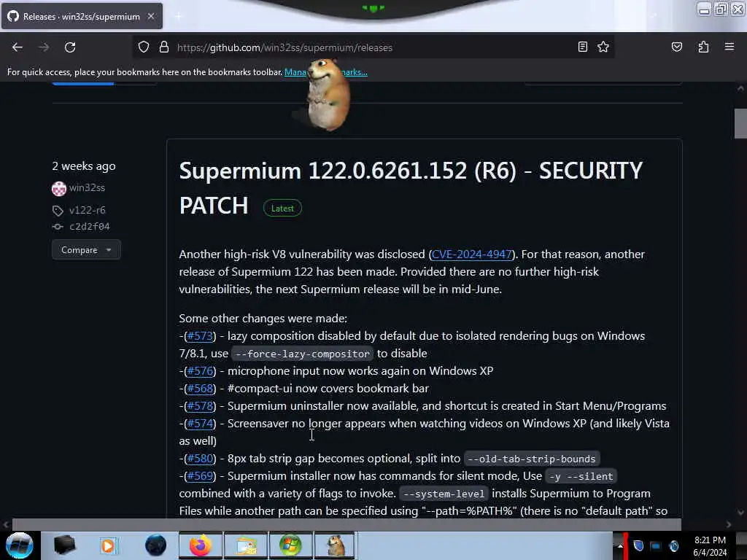747x560 pixels.
Task: Open the win32ss author profile link
Action: pyautogui.click(x=87, y=187)
